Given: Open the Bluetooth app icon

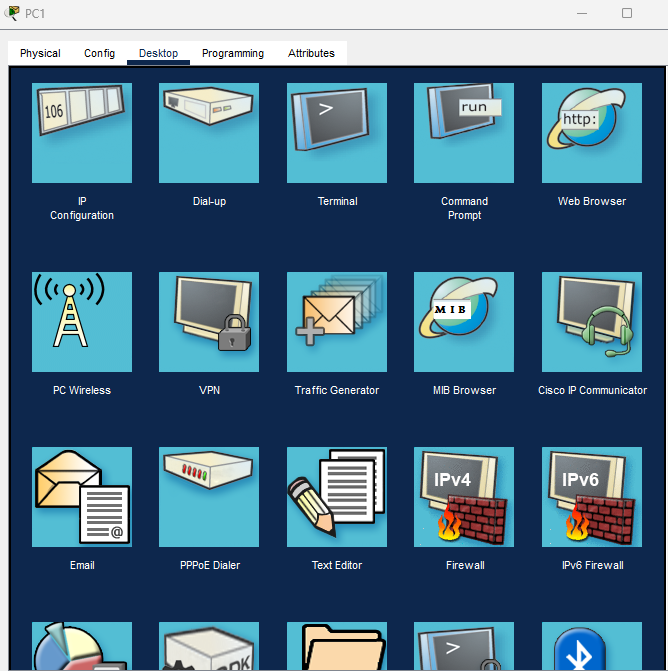Looking at the screenshot, I should (592, 646).
